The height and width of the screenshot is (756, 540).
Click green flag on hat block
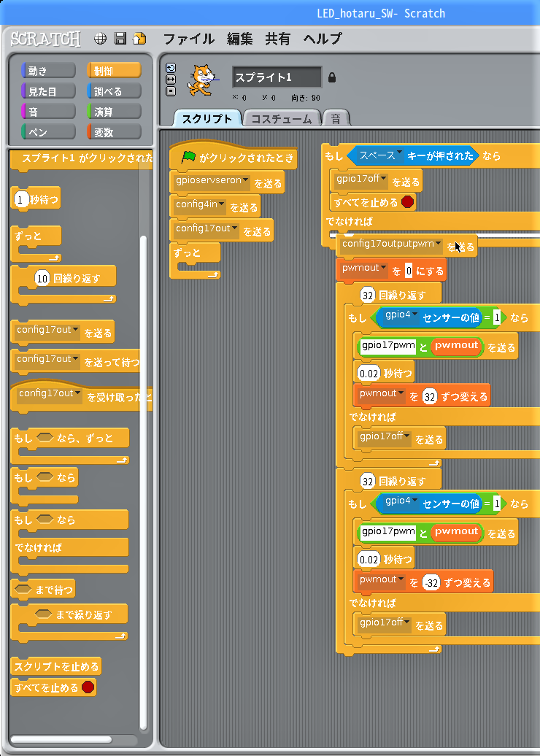tap(189, 157)
